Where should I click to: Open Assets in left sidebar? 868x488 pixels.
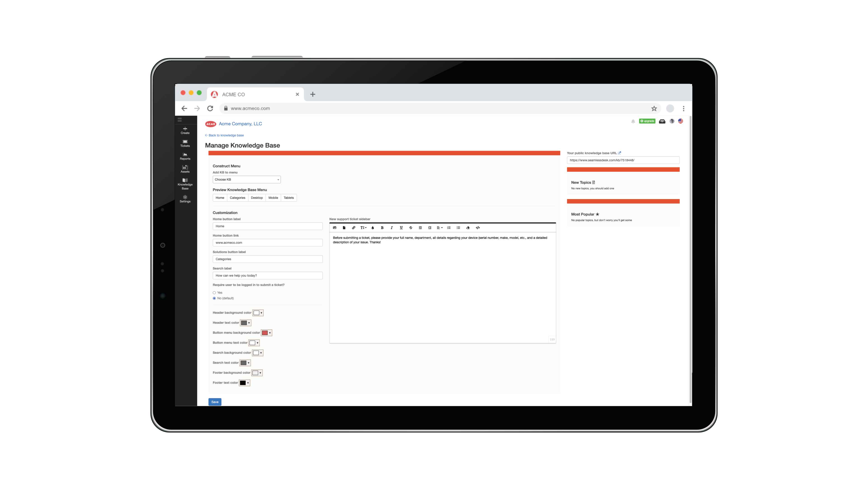pos(185,169)
